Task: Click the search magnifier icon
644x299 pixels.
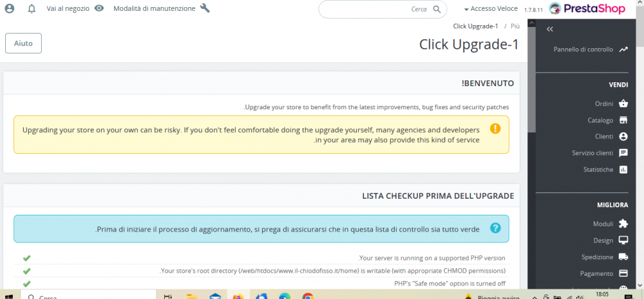Action: tap(437, 9)
